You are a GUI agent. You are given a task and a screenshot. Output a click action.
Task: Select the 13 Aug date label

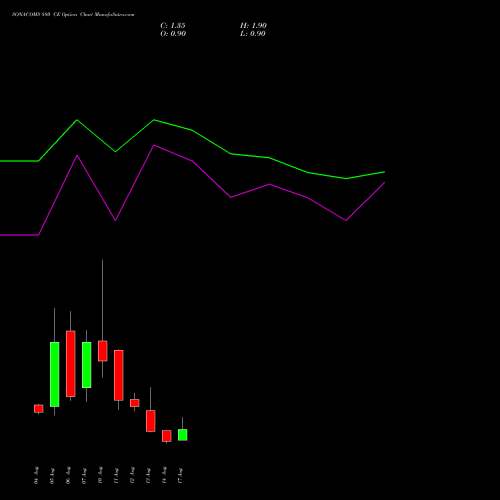[148, 475]
